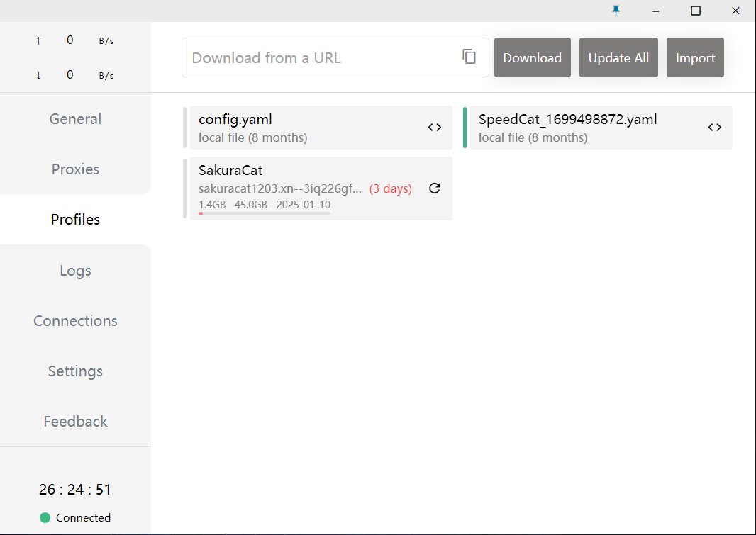Click the SakuraCat data usage progress bar
Screen dimensions: 756x535
265,213
